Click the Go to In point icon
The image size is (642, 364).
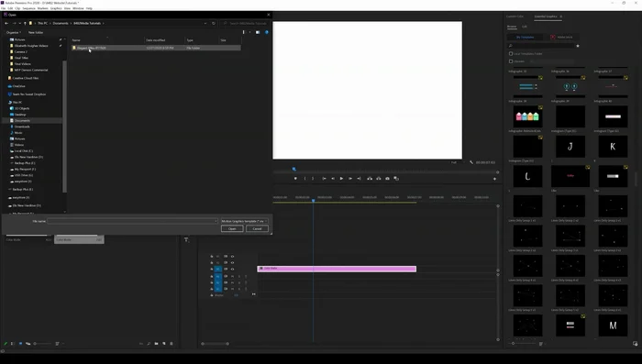click(x=324, y=179)
